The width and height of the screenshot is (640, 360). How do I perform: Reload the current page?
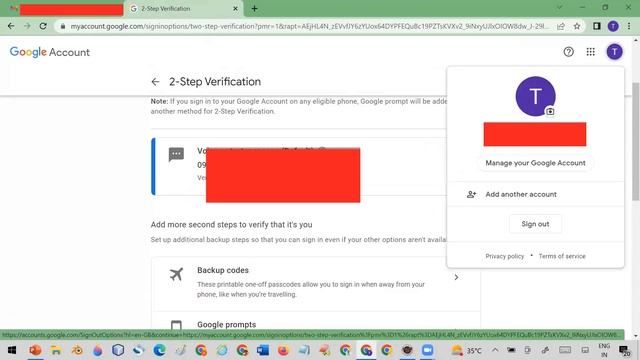[43, 26]
